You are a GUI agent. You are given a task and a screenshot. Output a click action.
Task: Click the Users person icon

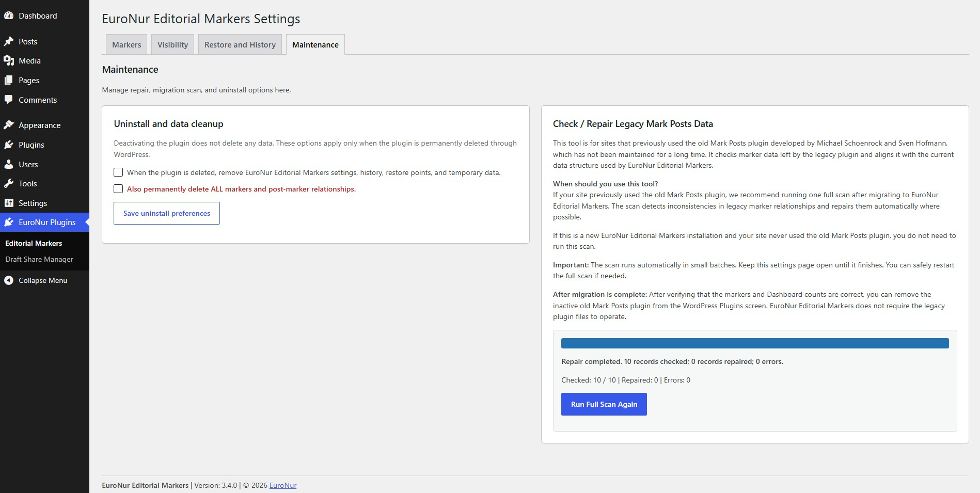(9, 165)
